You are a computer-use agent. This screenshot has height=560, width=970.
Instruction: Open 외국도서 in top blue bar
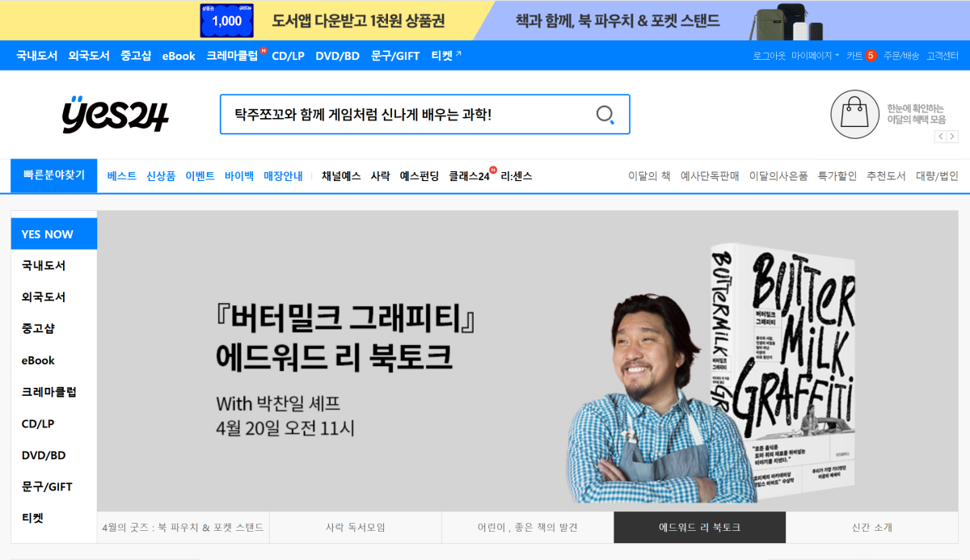click(x=89, y=56)
